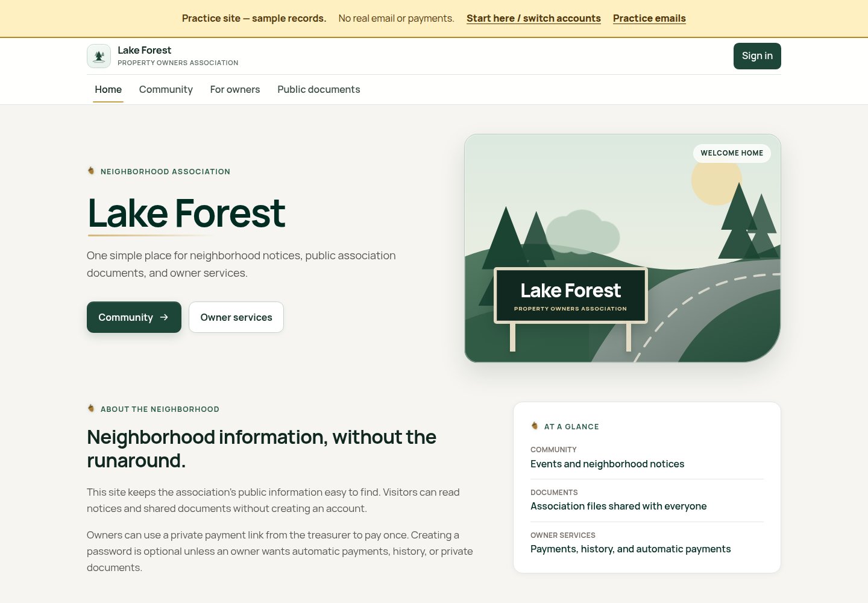
Task: Follow the Start here / switch accounts link
Action: [x=533, y=18]
